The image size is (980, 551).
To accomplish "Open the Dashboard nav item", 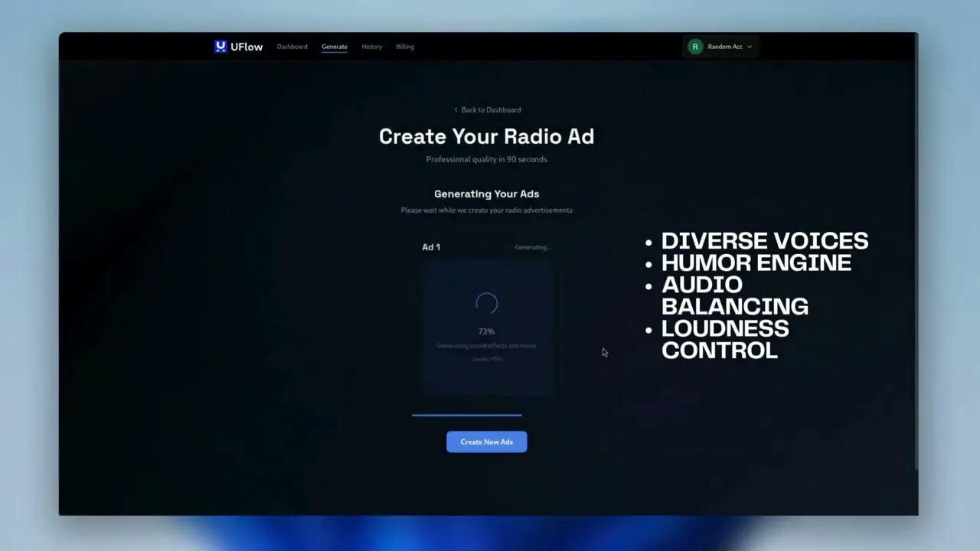I will click(292, 47).
